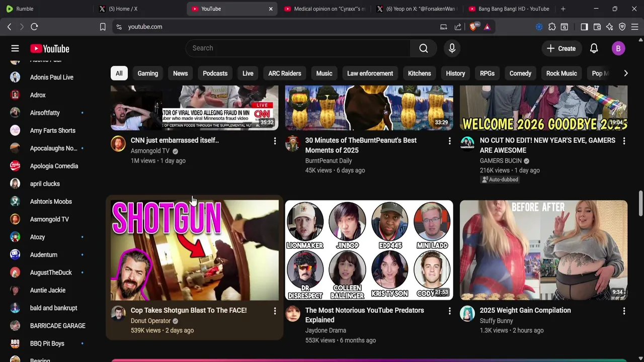Screen dimensions: 644x362
Task: Click BurntPeanut Daily channel name
Action: pos(329,161)
